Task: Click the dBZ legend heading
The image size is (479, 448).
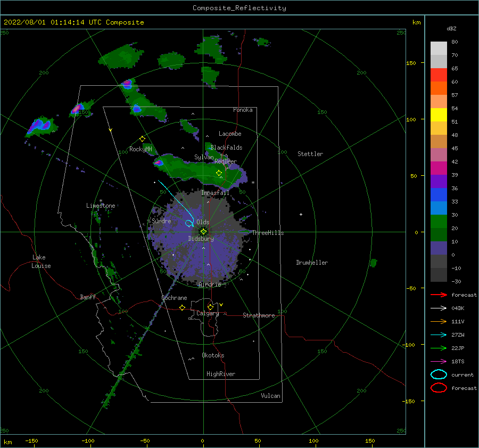Action: pyautogui.click(x=451, y=28)
